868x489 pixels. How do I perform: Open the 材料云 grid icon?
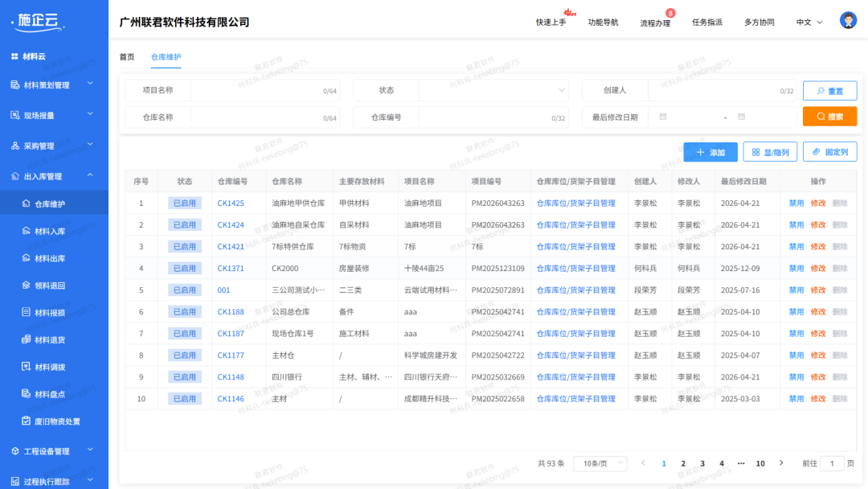point(14,56)
